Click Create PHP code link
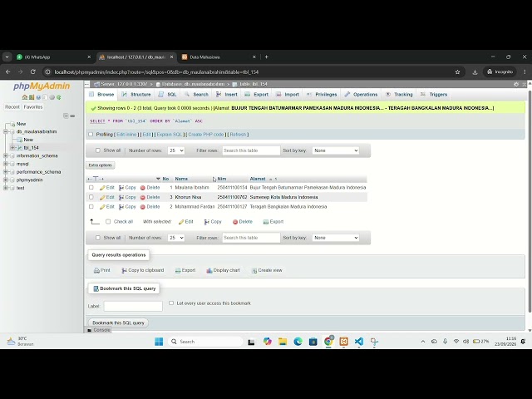 (206, 135)
